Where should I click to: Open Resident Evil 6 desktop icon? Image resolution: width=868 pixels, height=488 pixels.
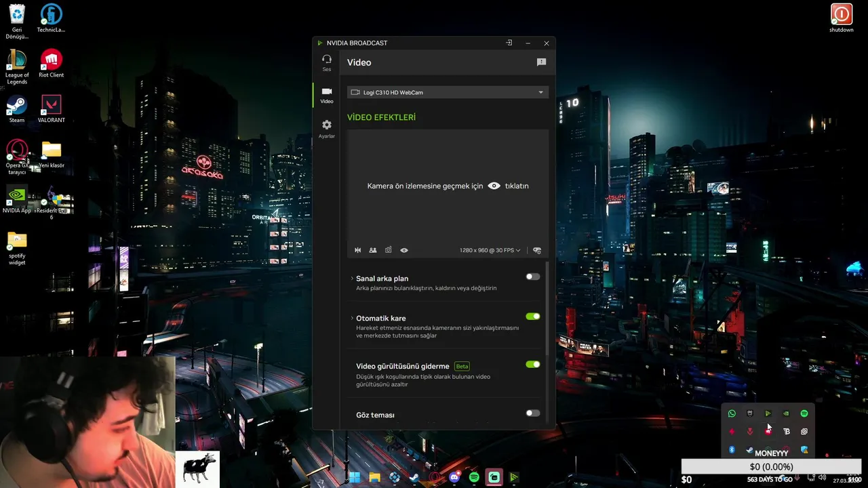click(51, 204)
